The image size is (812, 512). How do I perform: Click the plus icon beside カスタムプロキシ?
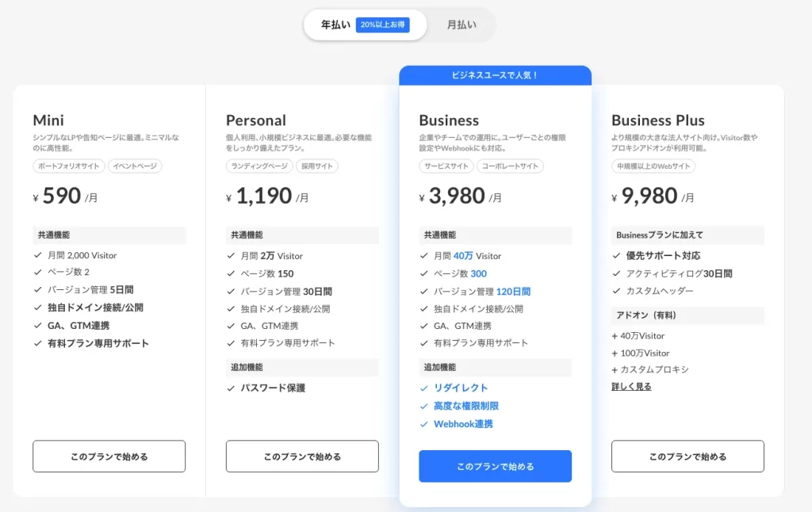point(615,370)
